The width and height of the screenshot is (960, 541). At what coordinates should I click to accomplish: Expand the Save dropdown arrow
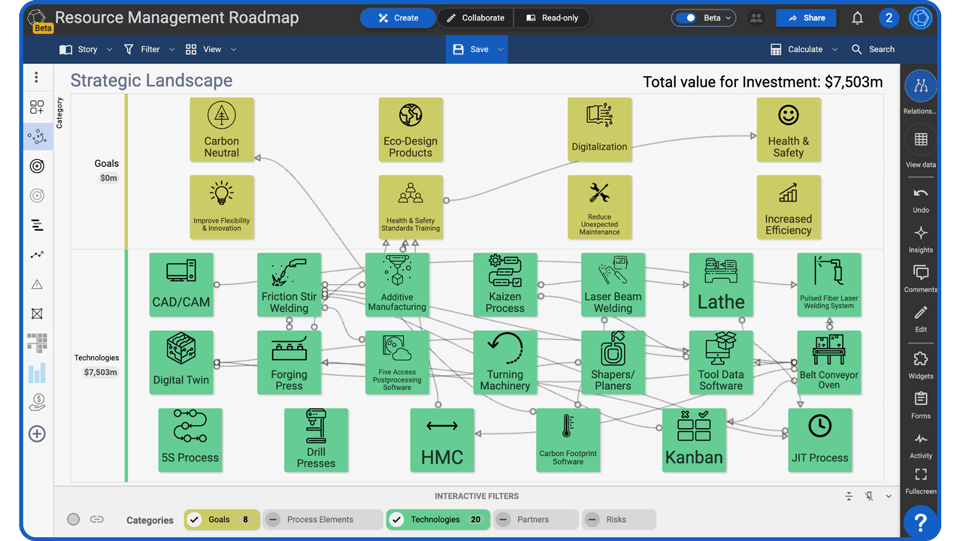(x=501, y=49)
